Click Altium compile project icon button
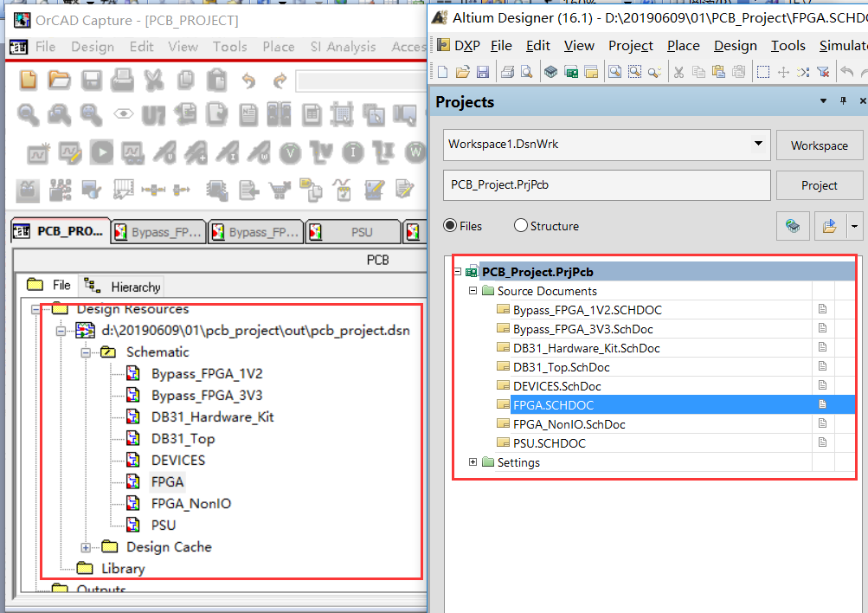This screenshot has height=613, width=868. coord(793,226)
